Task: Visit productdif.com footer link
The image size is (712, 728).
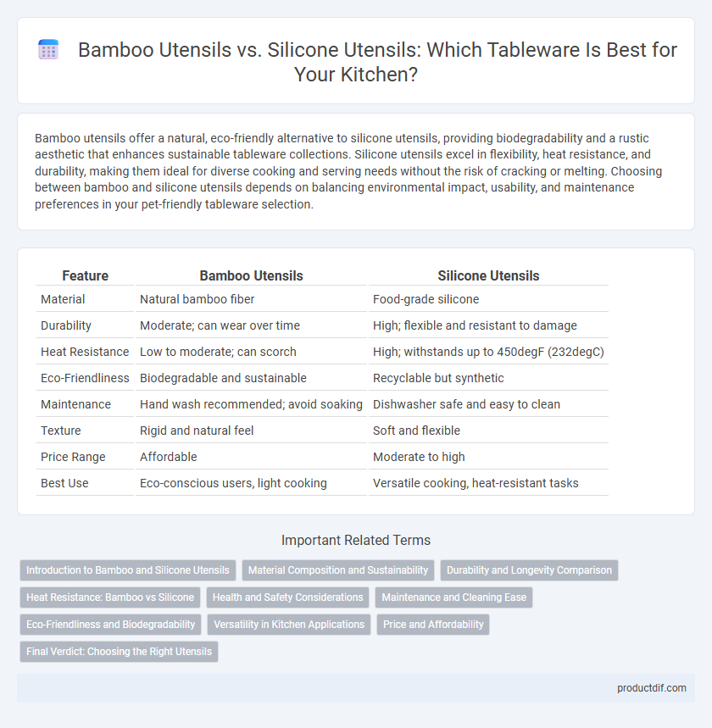Action: (x=651, y=688)
